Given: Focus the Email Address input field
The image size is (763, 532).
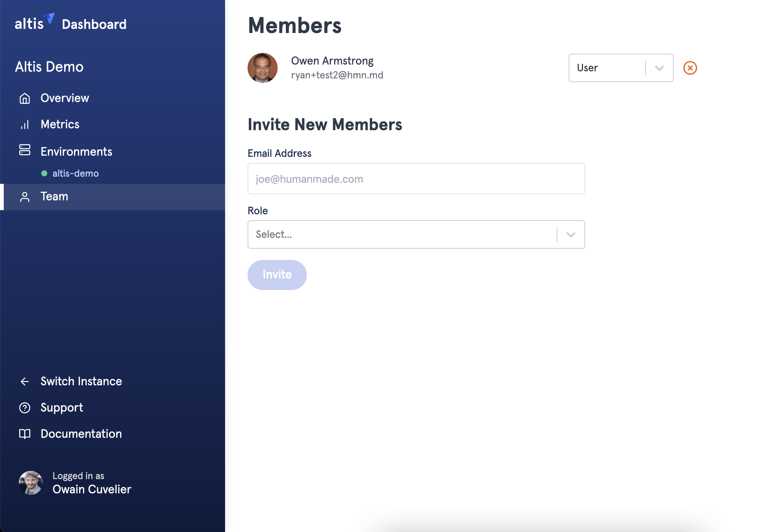Looking at the screenshot, I should point(416,179).
